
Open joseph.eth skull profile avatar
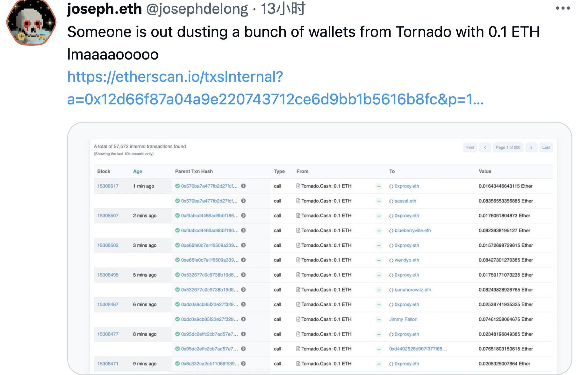[31, 22]
